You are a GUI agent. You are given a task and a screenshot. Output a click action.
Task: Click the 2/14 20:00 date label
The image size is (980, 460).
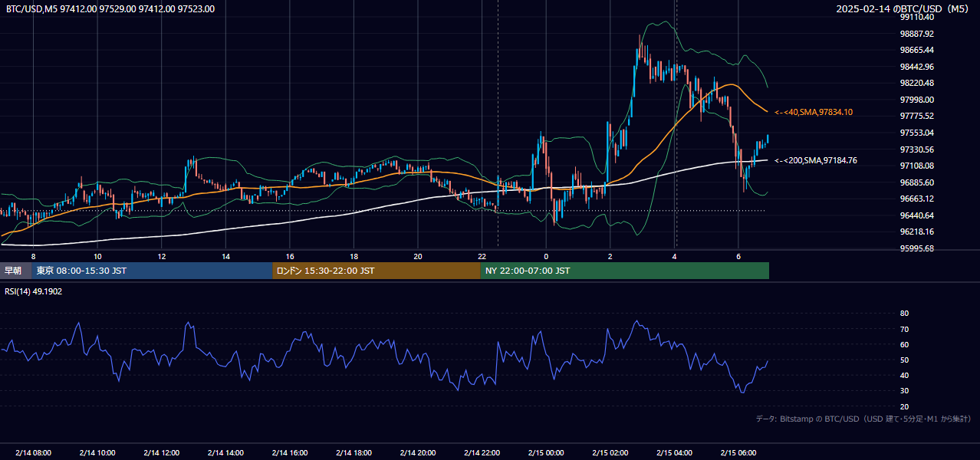click(418, 452)
